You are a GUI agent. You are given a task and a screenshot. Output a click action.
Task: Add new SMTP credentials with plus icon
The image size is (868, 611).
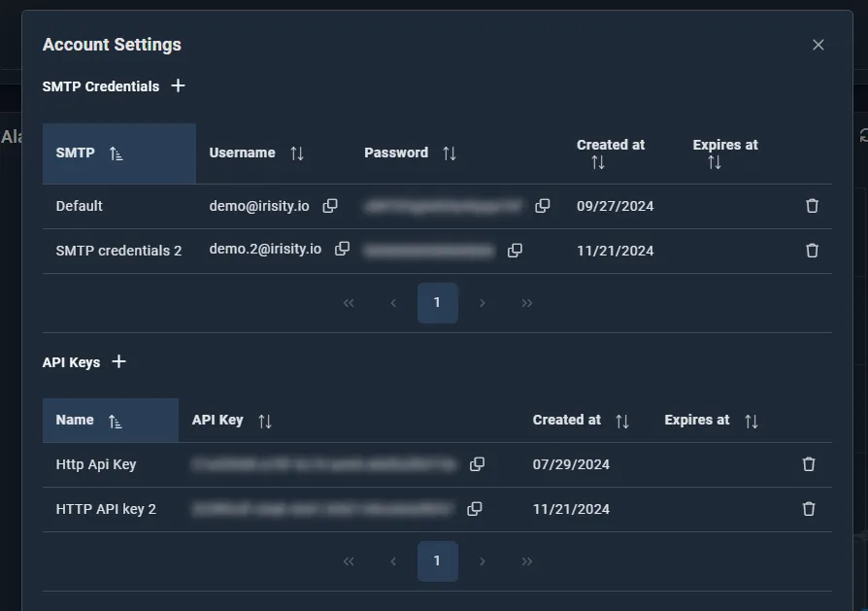[x=178, y=85]
